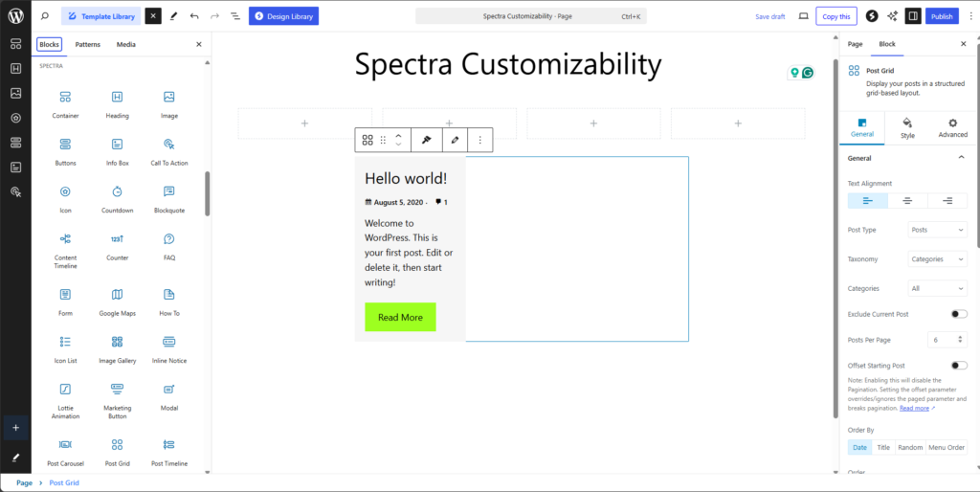Insert the Counter block
The image size is (980, 492).
pyautogui.click(x=117, y=247)
